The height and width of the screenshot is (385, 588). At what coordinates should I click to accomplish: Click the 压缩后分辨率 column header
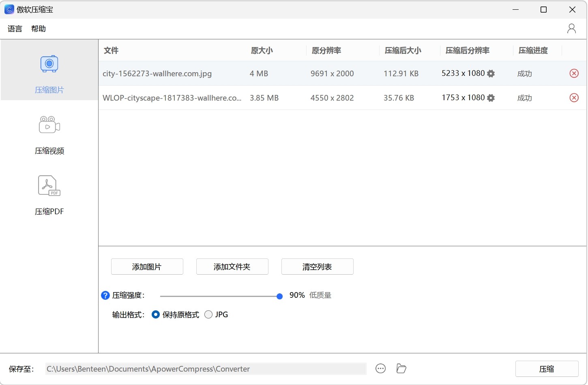[468, 50]
